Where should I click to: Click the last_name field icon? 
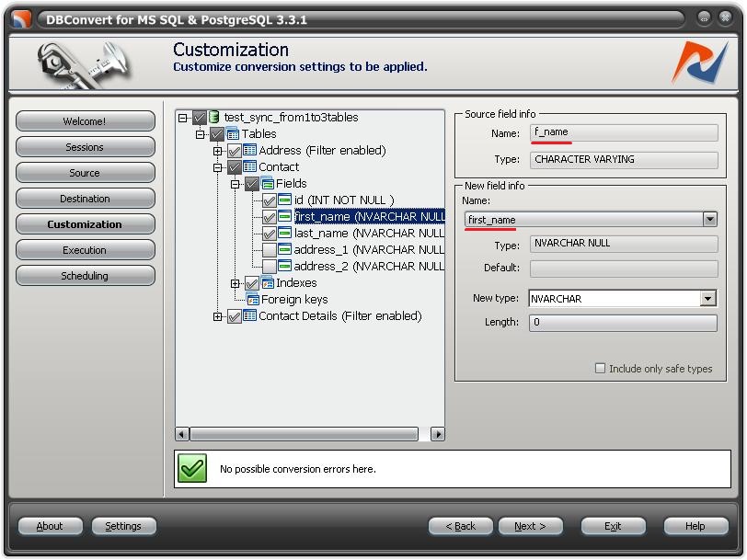coord(285,233)
